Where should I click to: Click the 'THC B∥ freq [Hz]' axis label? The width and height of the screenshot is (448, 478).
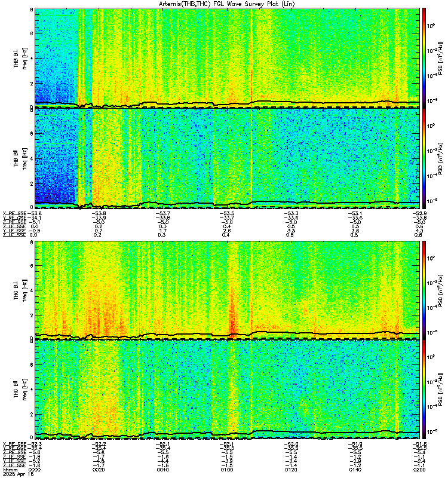(20, 389)
